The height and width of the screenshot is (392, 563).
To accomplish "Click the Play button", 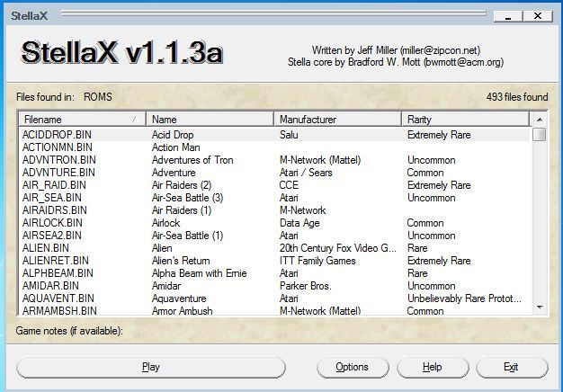I will (151, 367).
